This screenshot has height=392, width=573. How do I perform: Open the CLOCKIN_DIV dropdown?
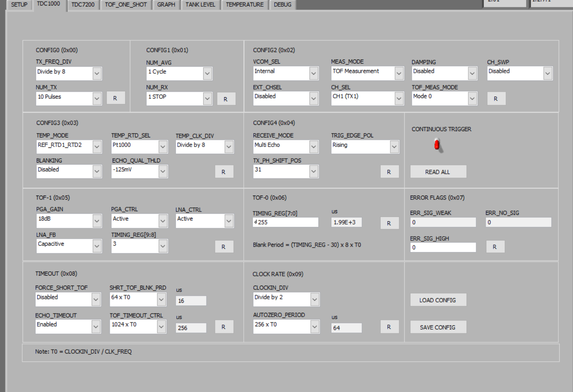(x=286, y=299)
